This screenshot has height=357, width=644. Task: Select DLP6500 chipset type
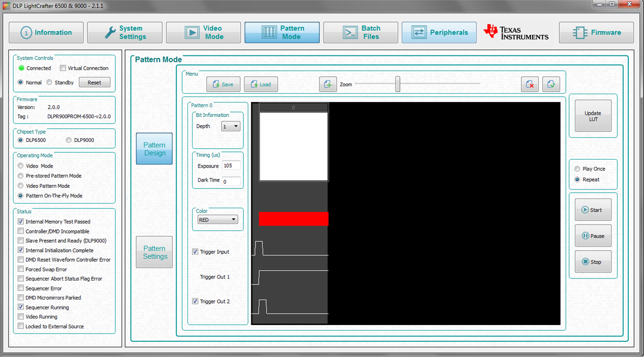(20, 140)
